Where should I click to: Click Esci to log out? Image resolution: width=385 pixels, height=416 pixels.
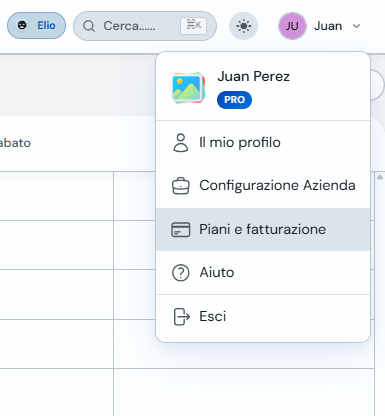click(263, 316)
